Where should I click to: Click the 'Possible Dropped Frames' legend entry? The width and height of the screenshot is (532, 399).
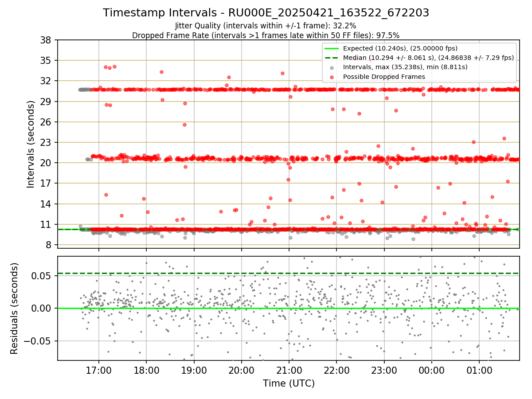[384, 77]
